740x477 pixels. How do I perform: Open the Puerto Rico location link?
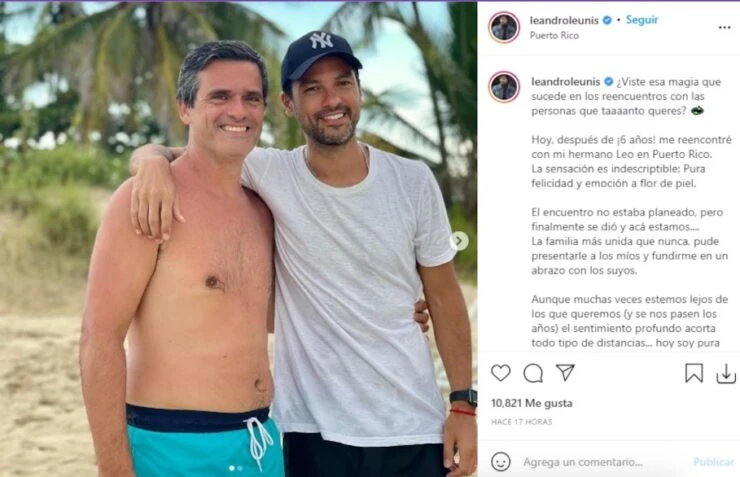click(558, 36)
